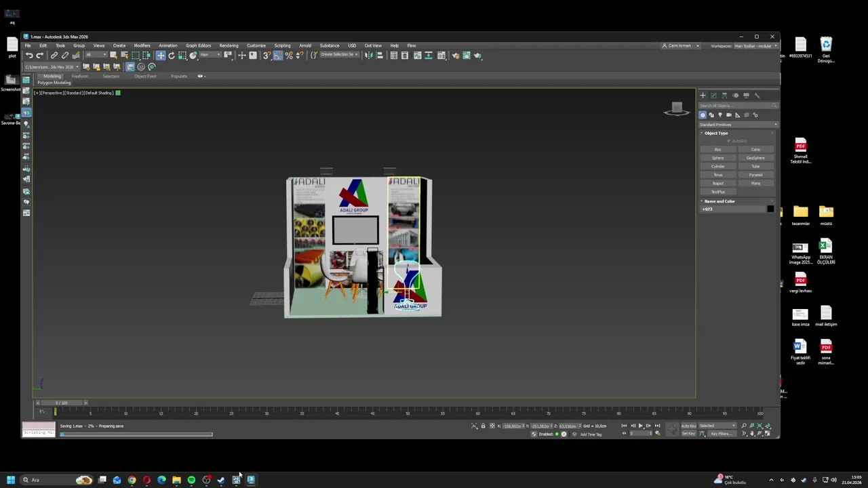Viewport: 868px width, 488px height.
Task: Click the object name field
Action: [733, 209]
